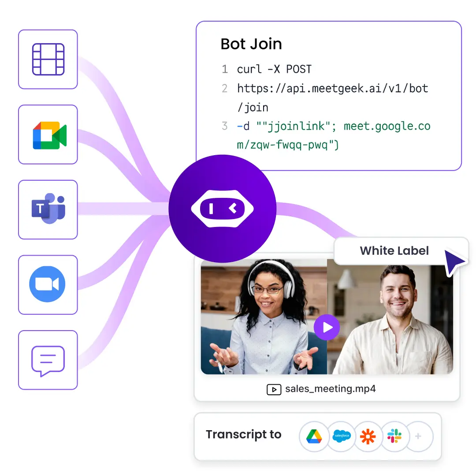476x476 pixels.
Task: Play the sales meeting video
Action: coord(327,327)
